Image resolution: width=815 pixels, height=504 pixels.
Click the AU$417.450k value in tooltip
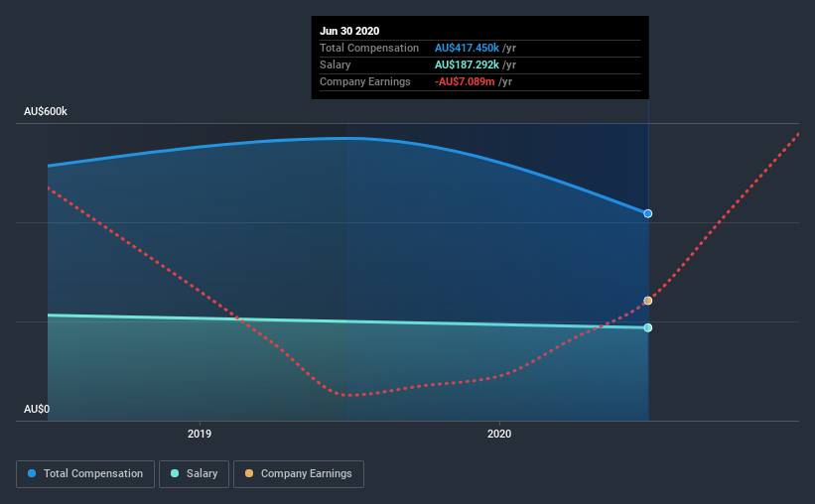click(467, 48)
